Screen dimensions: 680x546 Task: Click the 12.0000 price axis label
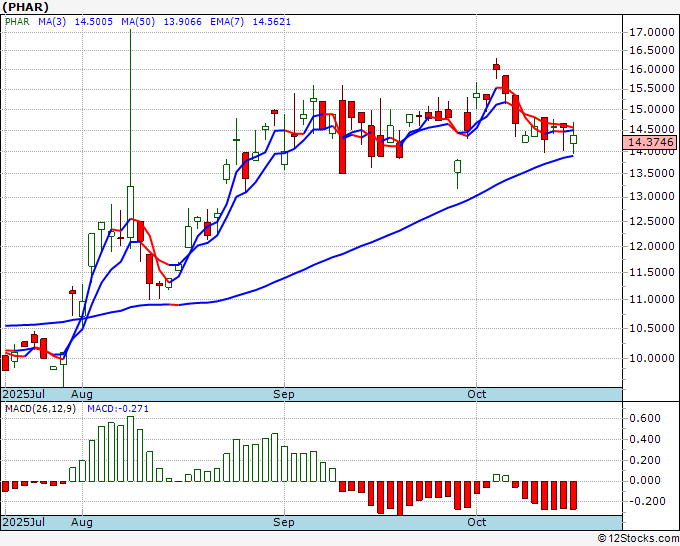[x=651, y=246]
